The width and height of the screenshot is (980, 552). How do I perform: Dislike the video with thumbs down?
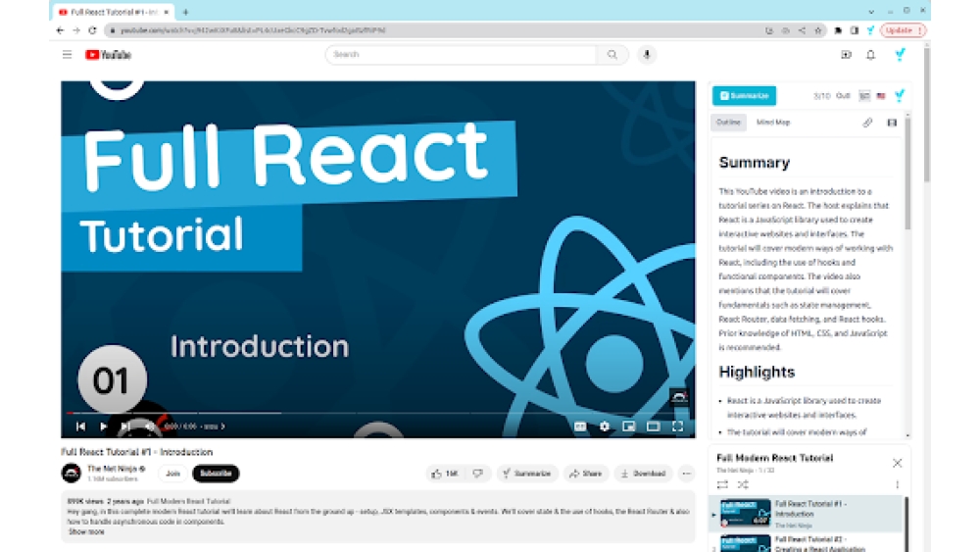(477, 474)
